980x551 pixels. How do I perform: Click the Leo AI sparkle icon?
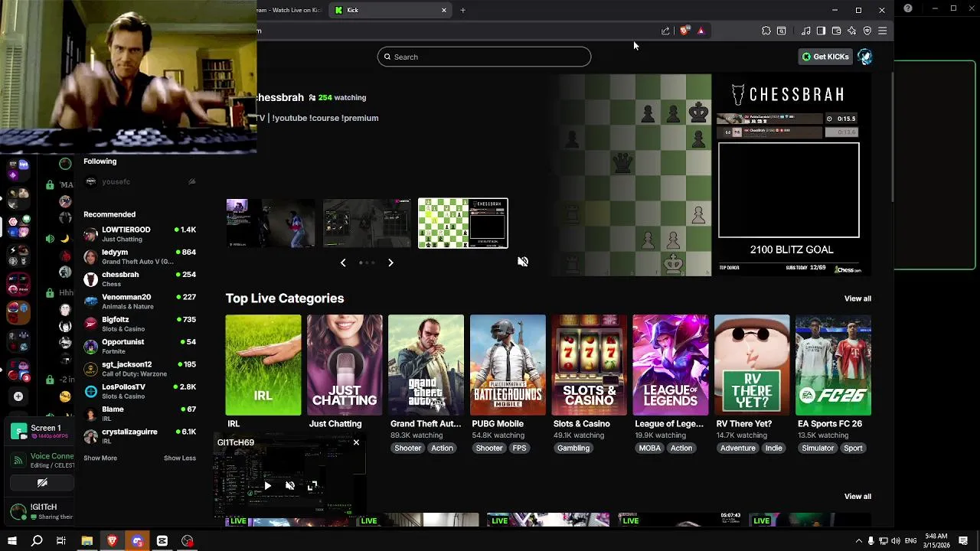[851, 31]
